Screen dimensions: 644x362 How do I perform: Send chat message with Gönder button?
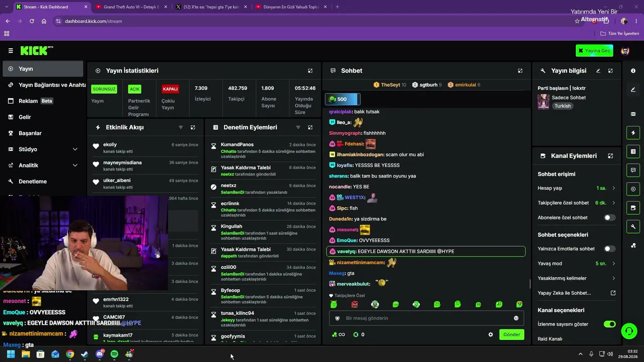pos(512,334)
